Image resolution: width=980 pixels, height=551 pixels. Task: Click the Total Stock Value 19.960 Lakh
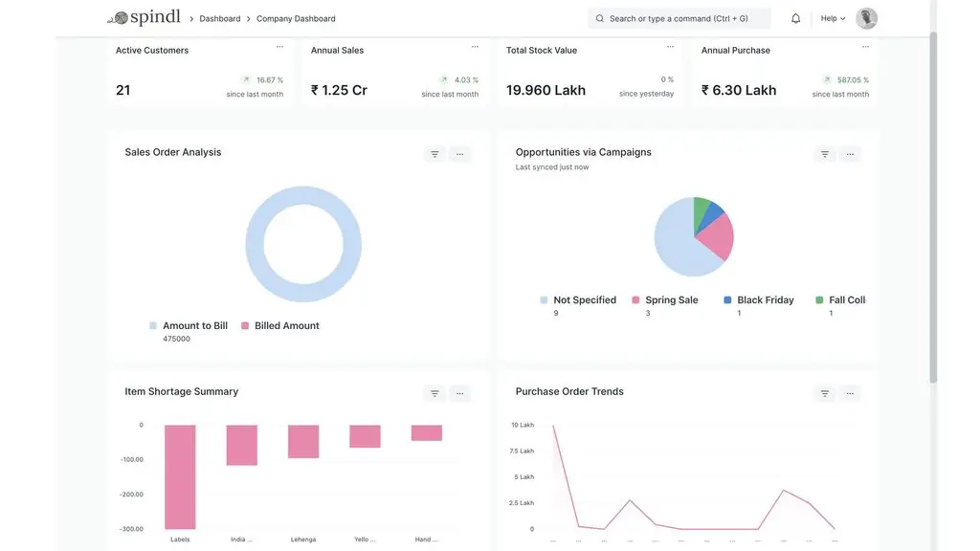pos(546,90)
